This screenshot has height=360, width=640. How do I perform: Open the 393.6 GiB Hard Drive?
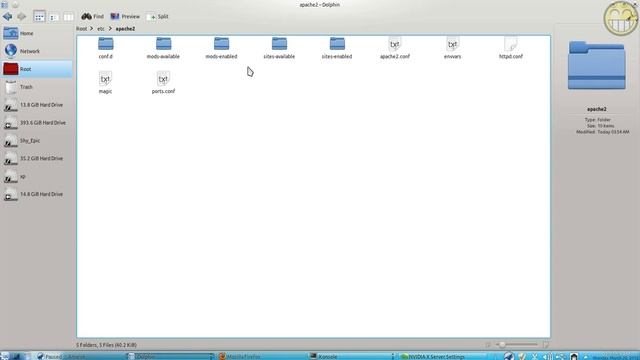pos(37,122)
